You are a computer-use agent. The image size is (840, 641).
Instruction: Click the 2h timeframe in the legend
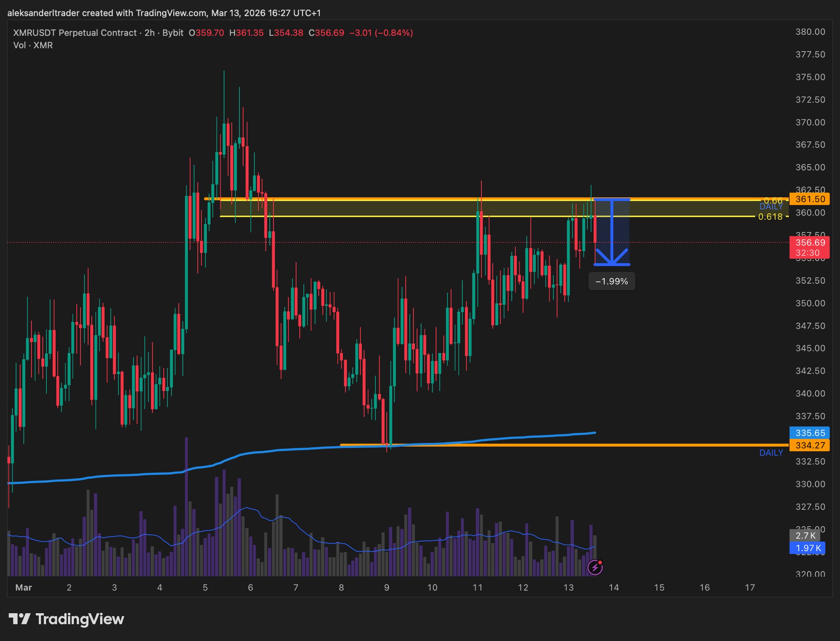[149, 33]
